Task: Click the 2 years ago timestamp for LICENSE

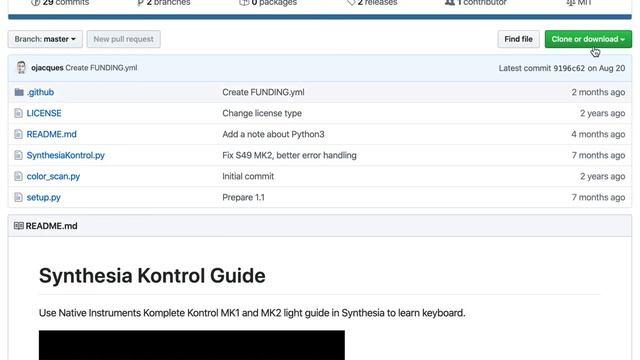Action: pos(602,113)
